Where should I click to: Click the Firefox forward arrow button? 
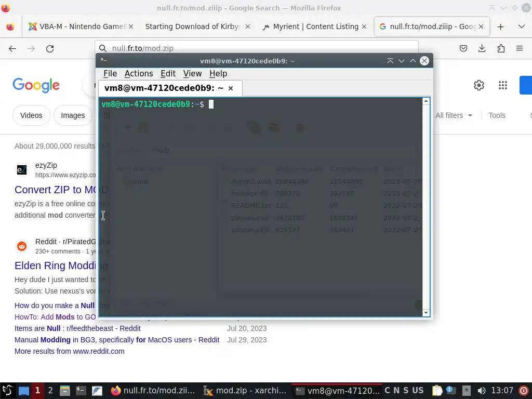pos(31,48)
